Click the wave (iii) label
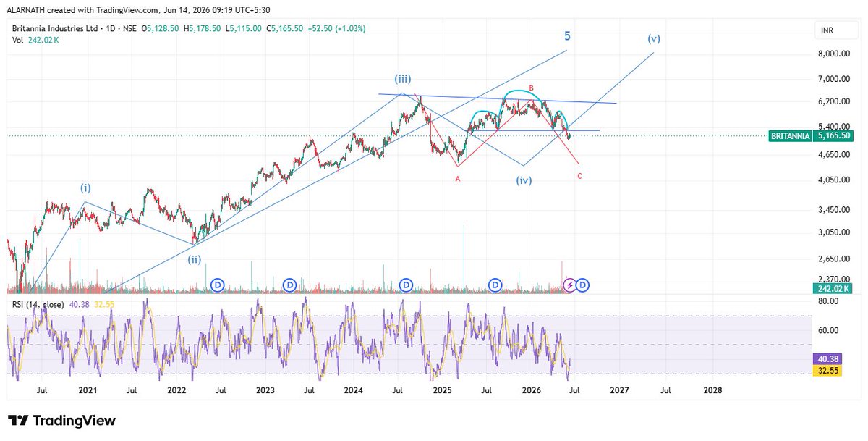Image resolution: width=868 pixels, height=441 pixels. click(x=404, y=79)
